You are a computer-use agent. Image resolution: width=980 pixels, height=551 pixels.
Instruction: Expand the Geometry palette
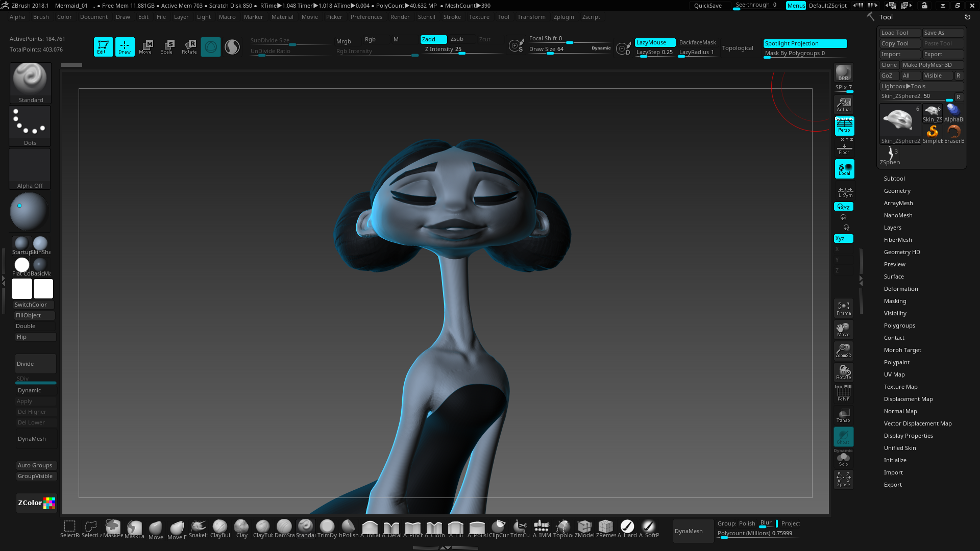point(897,191)
